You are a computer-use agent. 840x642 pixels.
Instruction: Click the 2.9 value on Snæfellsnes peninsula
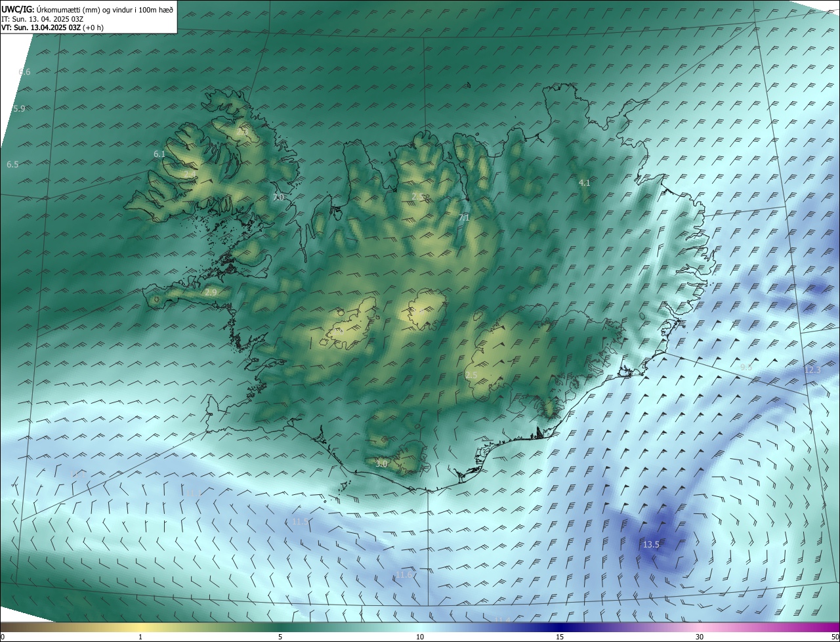[211, 292]
